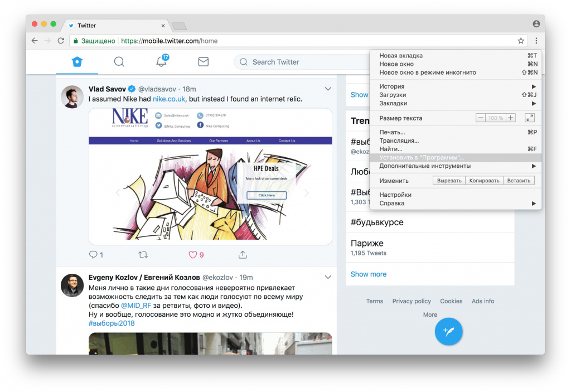The width and height of the screenshot is (571, 392).
Task: Reply to Vlad Savov's tweet
Action: (x=93, y=255)
